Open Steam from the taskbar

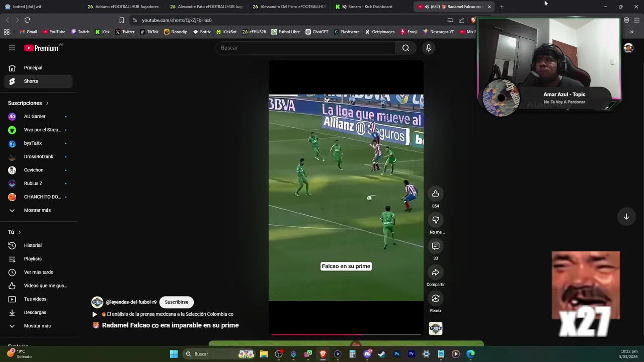[x=382, y=354]
